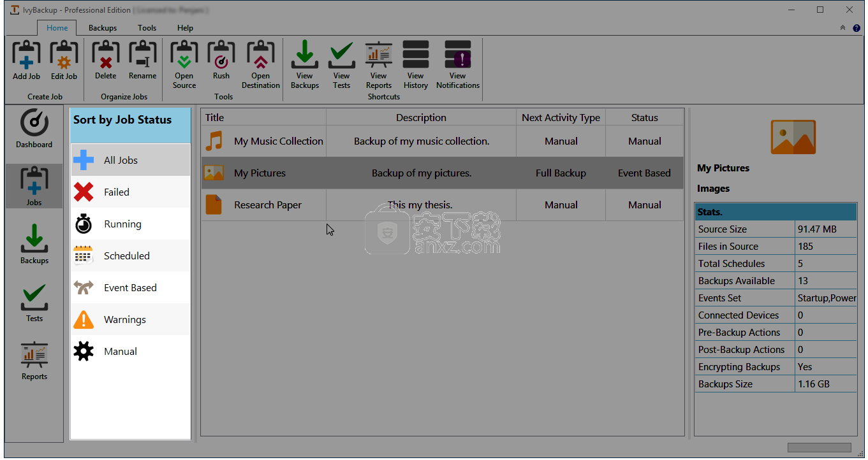Screen dimensions: 868x460
Task: Click the Event Based status cell
Action: pos(644,173)
